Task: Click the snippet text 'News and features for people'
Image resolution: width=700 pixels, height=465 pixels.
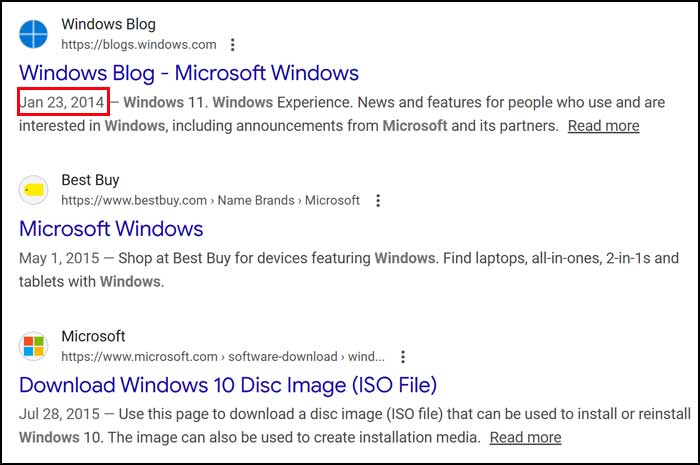Action: 455,103
